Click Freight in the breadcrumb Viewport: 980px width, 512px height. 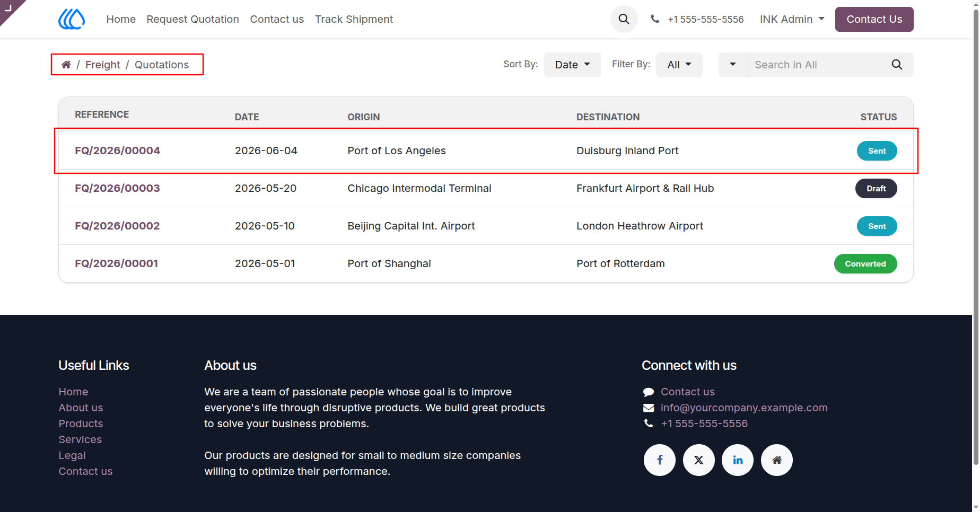pos(103,65)
